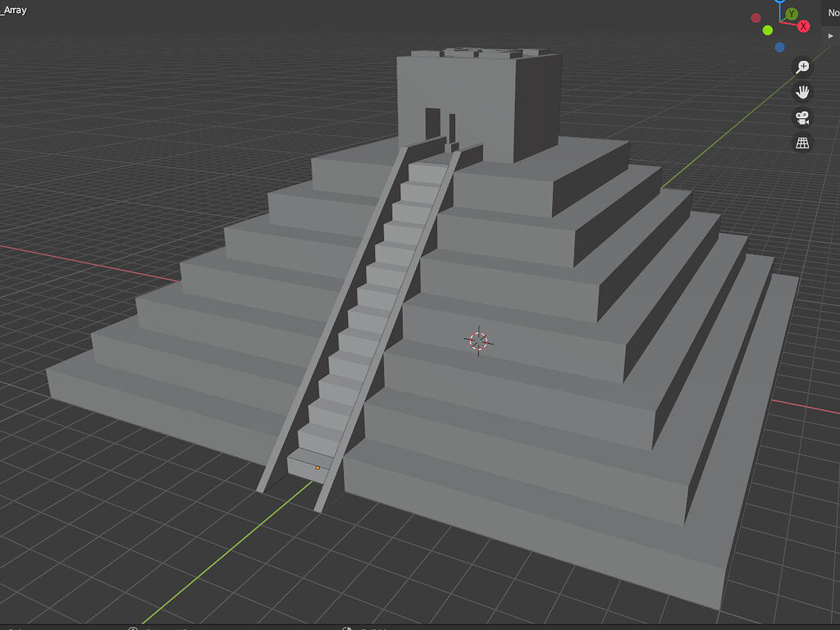Toggle perspective with the orthographic grid icon
The width and height of the screenshot is (840, 630).
click(802, 142)
